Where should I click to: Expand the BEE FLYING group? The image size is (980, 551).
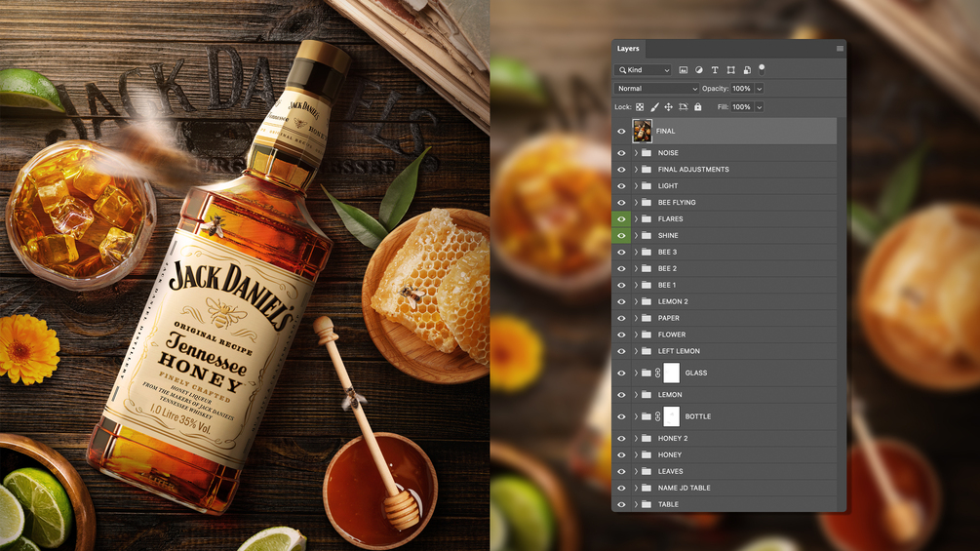pyautogui.click(x=636, y=203)
